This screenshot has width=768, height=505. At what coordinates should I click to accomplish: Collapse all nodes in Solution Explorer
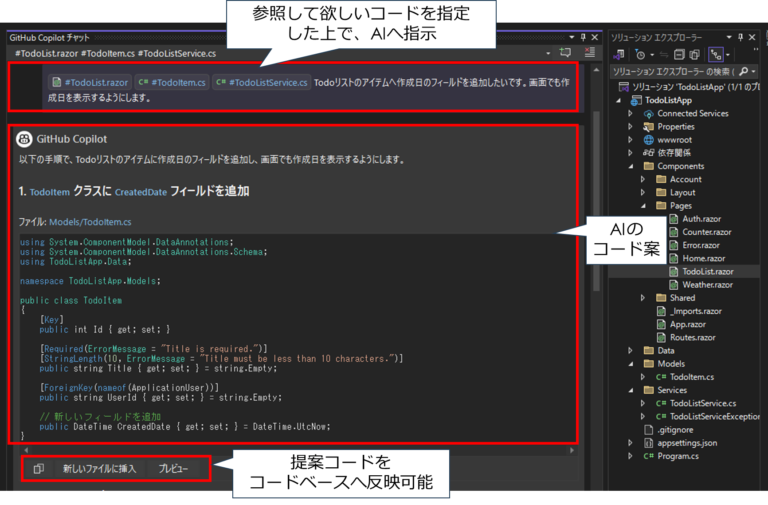tap(679, 54)
